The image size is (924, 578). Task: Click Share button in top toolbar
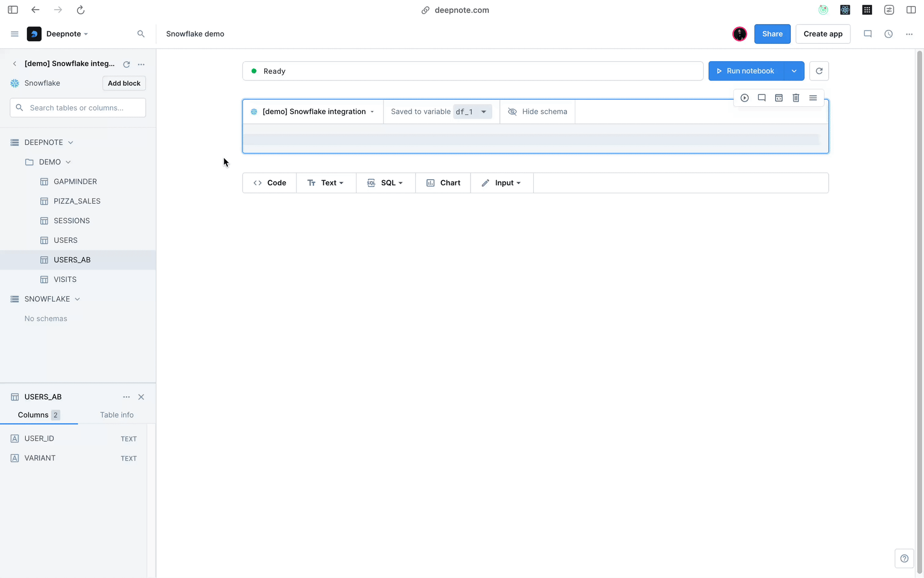772,34
